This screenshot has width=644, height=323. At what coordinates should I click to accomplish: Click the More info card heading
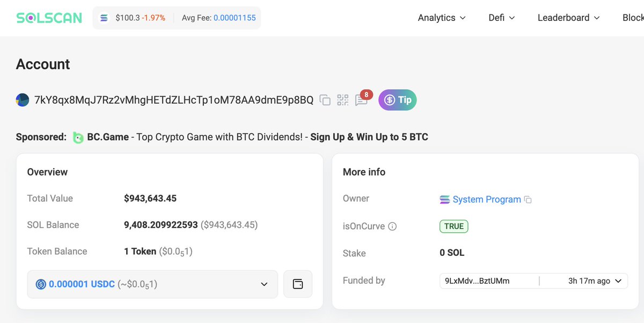364,172
